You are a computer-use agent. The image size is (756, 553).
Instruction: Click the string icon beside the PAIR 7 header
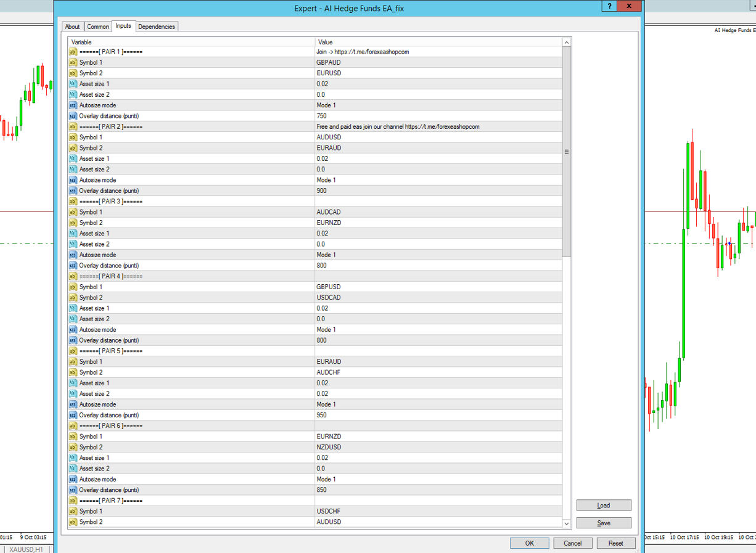(73, 501)
